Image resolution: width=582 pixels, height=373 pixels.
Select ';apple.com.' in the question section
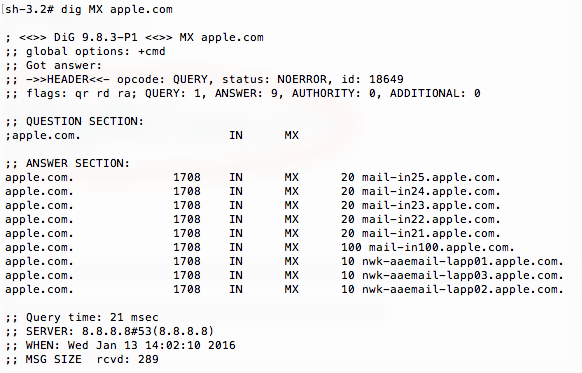pyautogui.click(x=43, y=136)
